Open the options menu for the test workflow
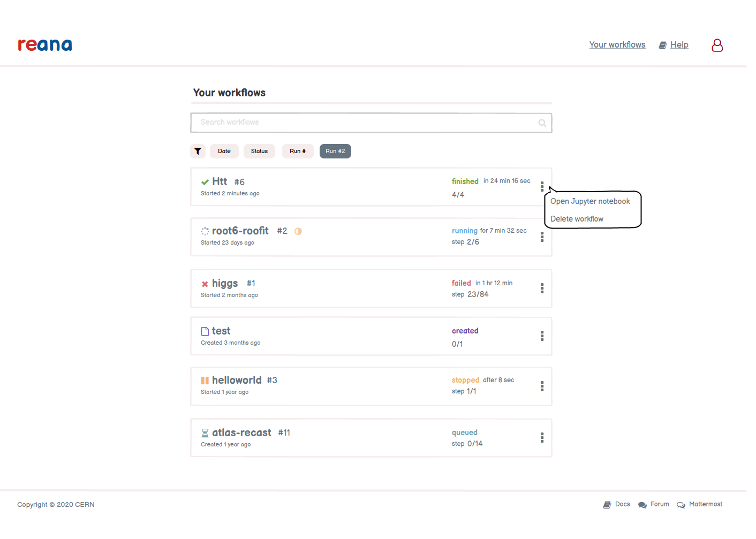This screenshot has width=756, height=539. (x=542, y=336)
